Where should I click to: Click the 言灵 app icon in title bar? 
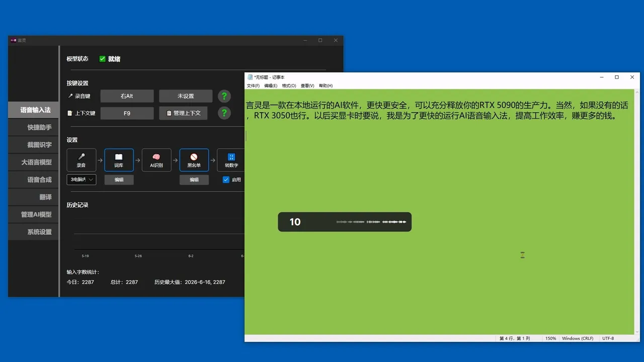click(x=14, y=40)
